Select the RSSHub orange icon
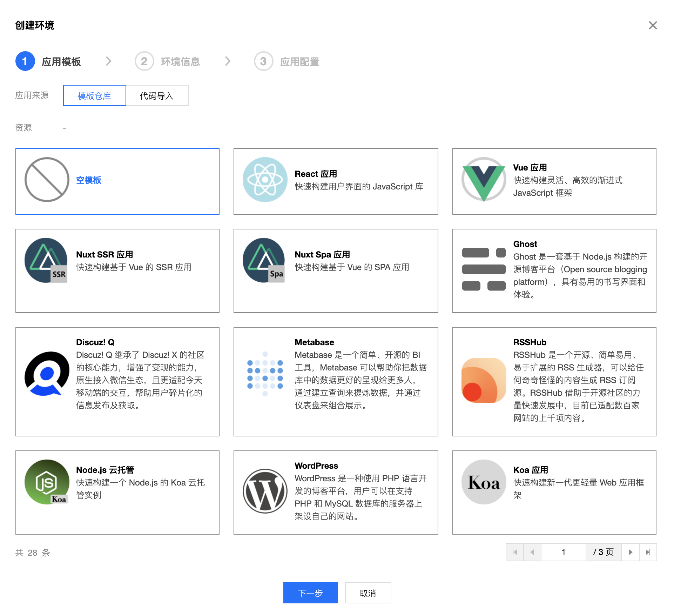 click(x=484, y=380)
